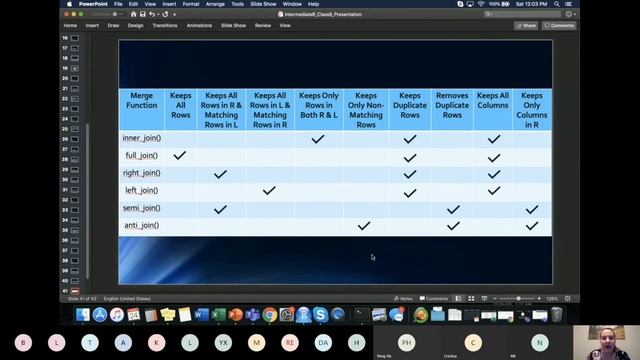
Task: Click the slide thumbnail panel scrollbar
Action: (x=87, y=200)
